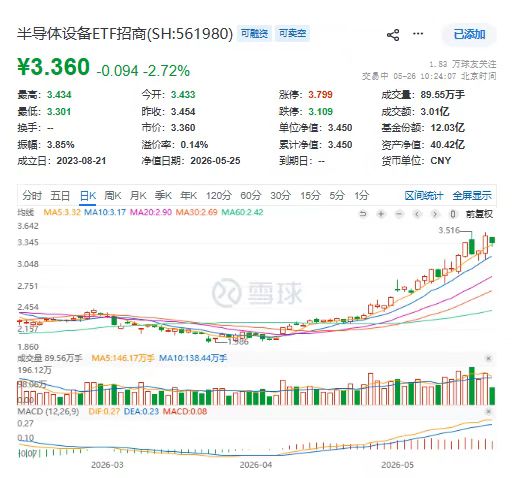Select the 月K chart tab

pos(138,195)
